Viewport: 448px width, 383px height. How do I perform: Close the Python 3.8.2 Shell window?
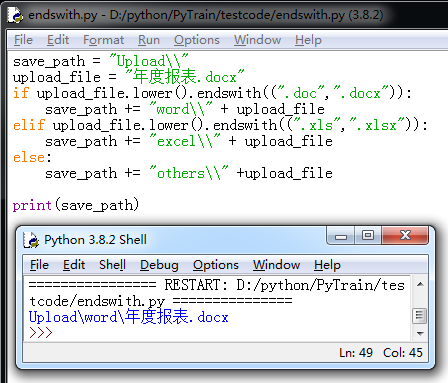point(405,235)
